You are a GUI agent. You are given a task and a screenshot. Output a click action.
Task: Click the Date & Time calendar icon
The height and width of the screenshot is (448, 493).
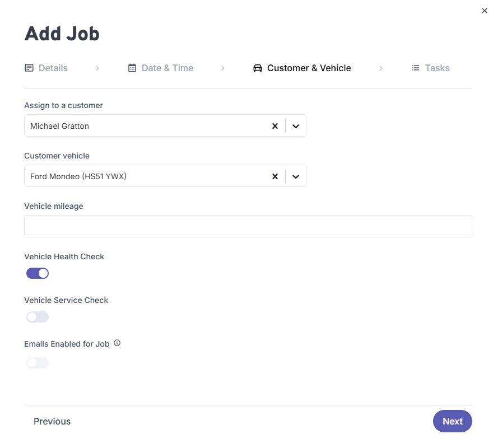[x=132, y=67]
